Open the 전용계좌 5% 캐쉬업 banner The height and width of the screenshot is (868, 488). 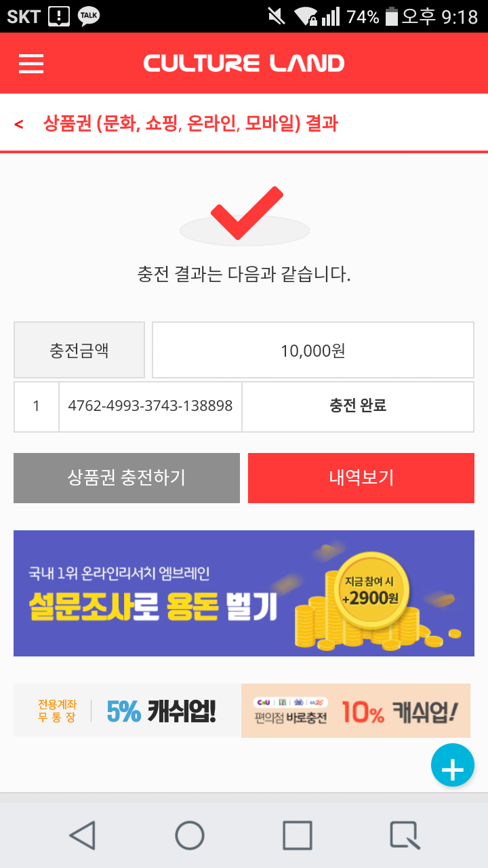[x=127, y=711]
